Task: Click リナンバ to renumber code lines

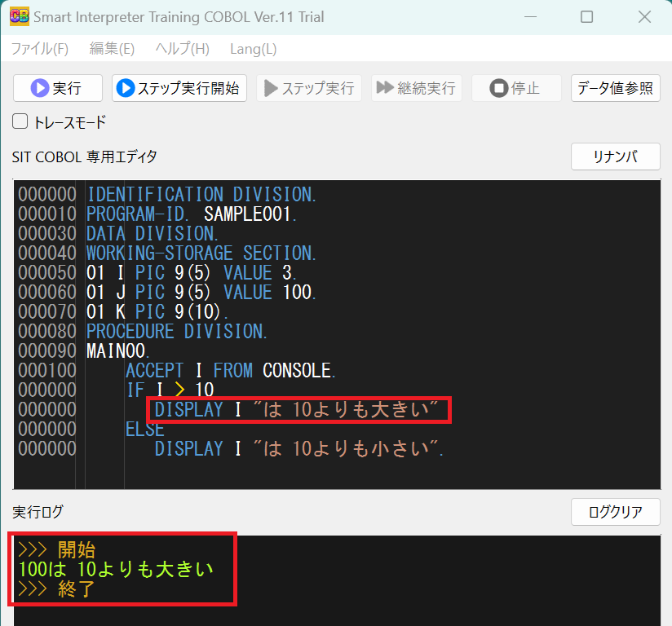Action: click(615, 156)
